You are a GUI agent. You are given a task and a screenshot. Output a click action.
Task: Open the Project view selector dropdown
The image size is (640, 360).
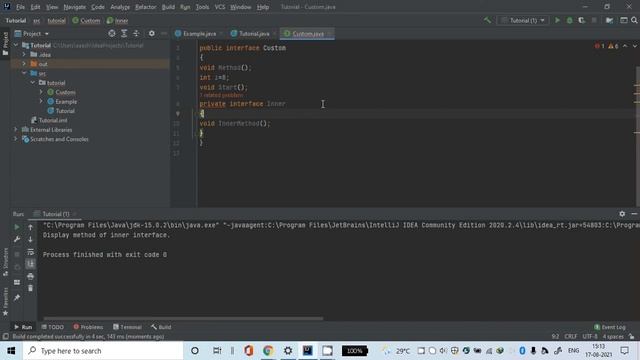[32, 33]
